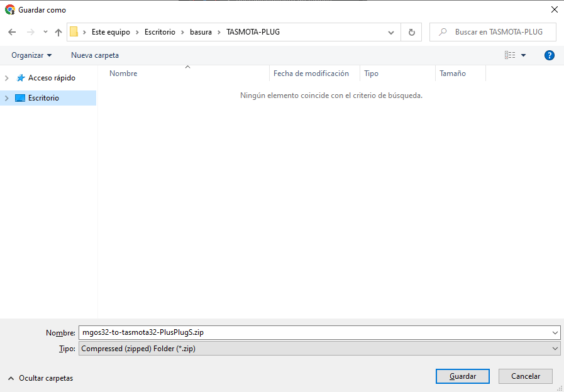
Task: Sort by the Nombre column header
Action: click(123, 73)
